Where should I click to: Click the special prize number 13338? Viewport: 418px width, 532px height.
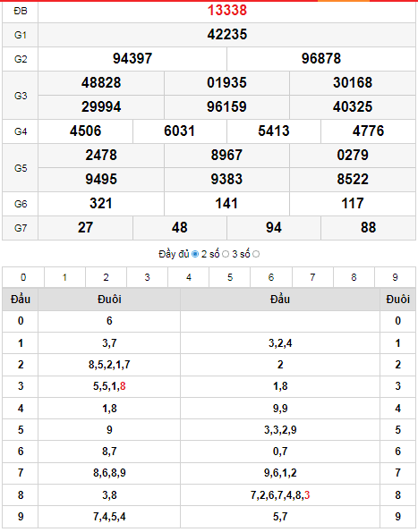(227, 10)
